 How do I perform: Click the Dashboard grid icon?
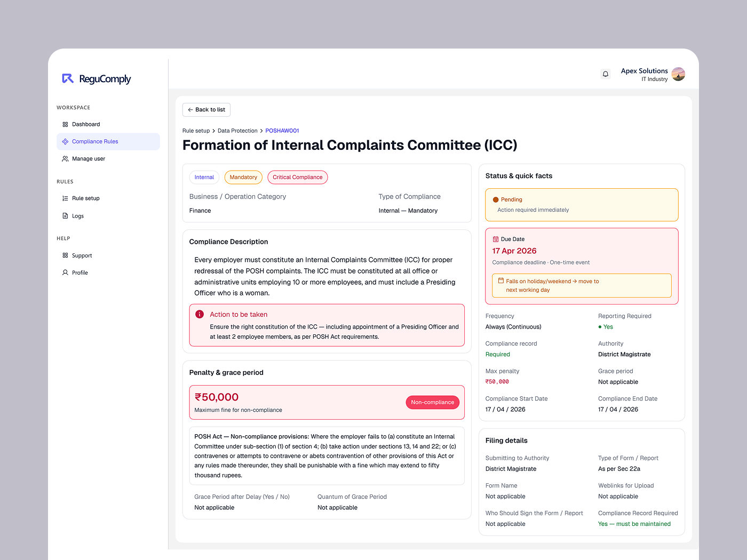pyautogui.click(x=65, y=124)
